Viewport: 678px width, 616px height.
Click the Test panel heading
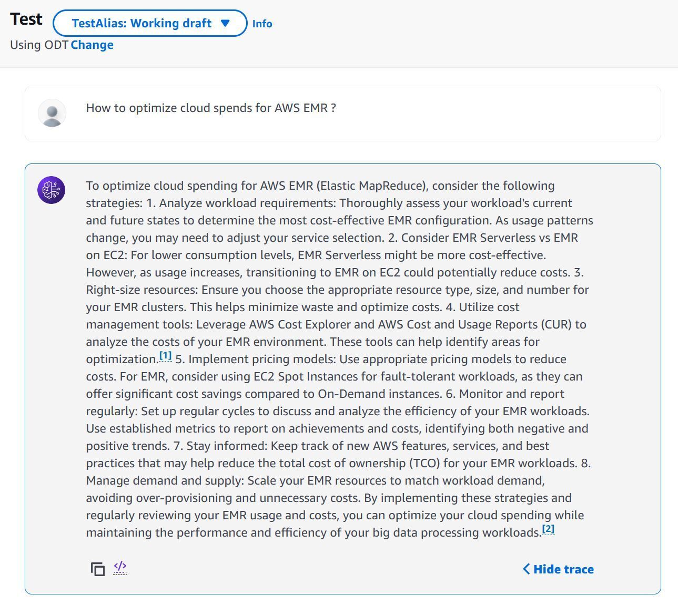pos(26,19)
